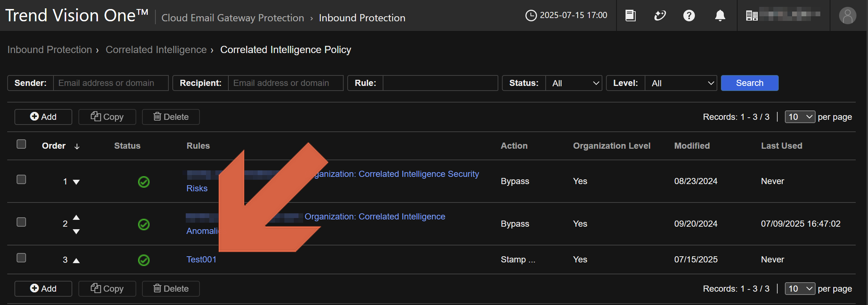Select the checkbox for rule order 1
The width and height of the screenshot is (868, 305).
pos(21,180)
